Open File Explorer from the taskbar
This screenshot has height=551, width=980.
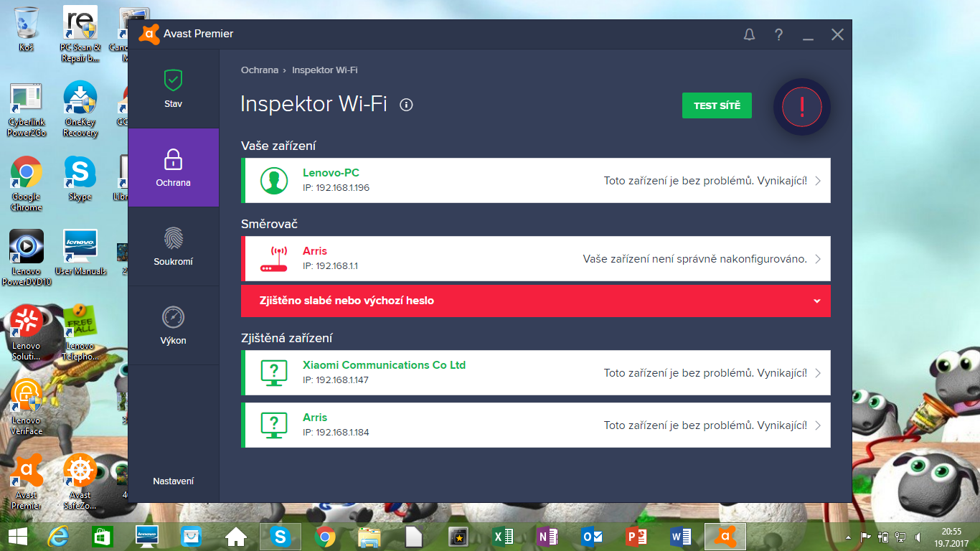click(x=369, y=537)
